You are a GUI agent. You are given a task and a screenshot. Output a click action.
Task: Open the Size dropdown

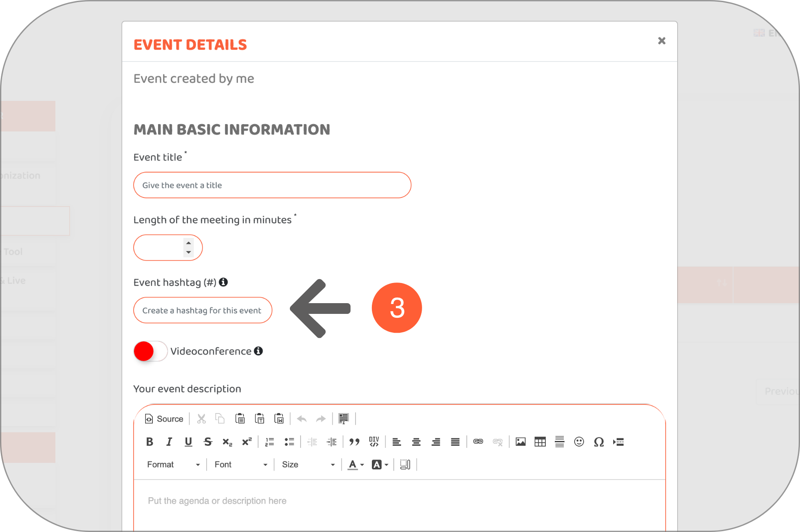point(308,465)
